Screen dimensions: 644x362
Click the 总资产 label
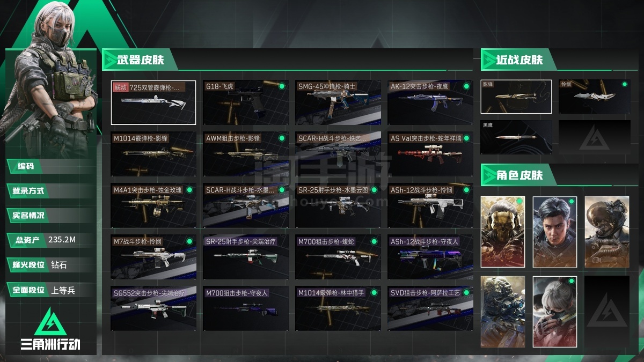(x=27, y=240)
